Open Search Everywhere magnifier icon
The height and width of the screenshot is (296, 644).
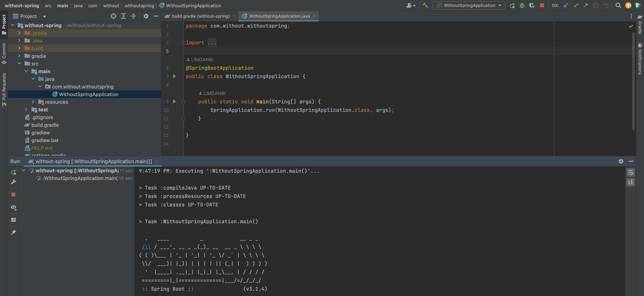[x=618, y=5]
